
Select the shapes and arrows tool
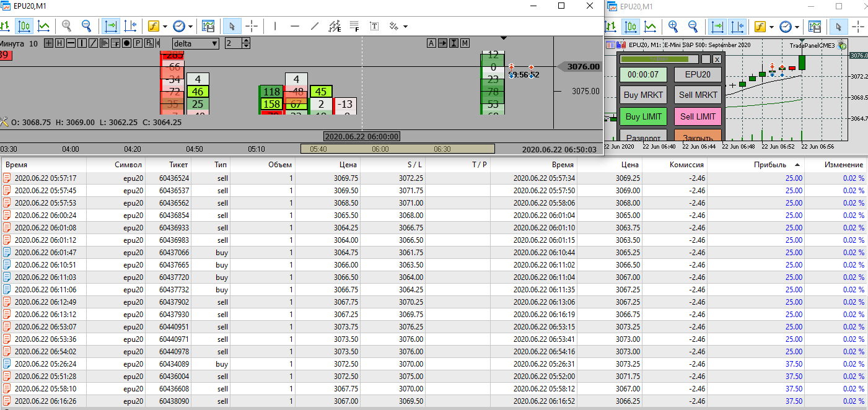pyautogui.click(x=393, y=26)
